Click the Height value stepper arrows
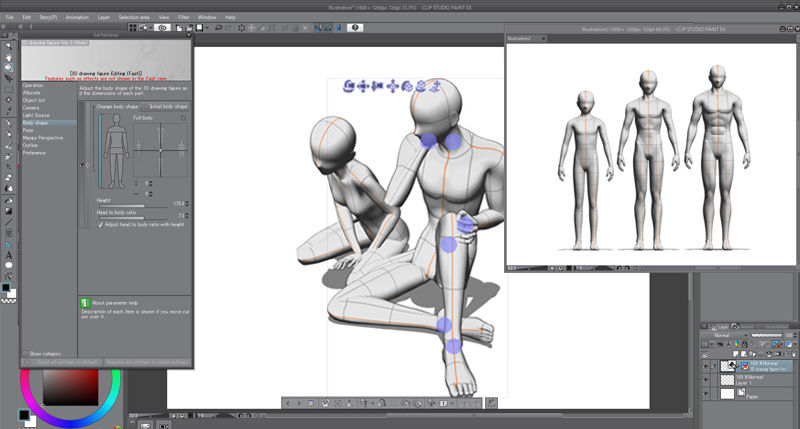Screen dimensions: 800x429 [188, 204]
